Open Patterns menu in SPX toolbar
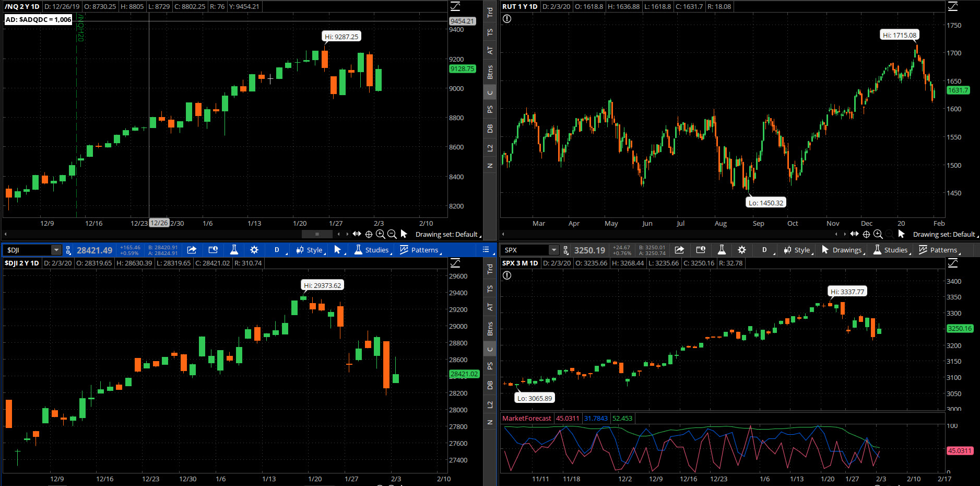 940,250
